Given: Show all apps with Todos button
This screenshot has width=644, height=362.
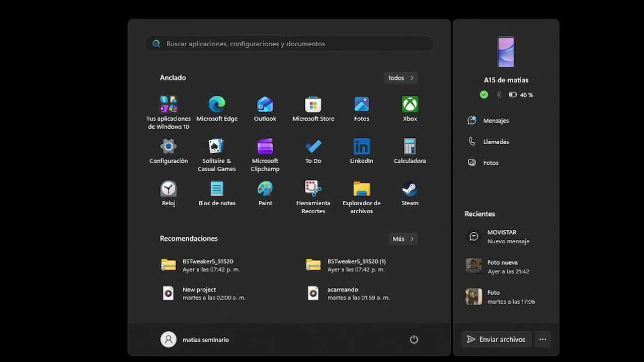Looking at the screenshot, I should [400, 78].
